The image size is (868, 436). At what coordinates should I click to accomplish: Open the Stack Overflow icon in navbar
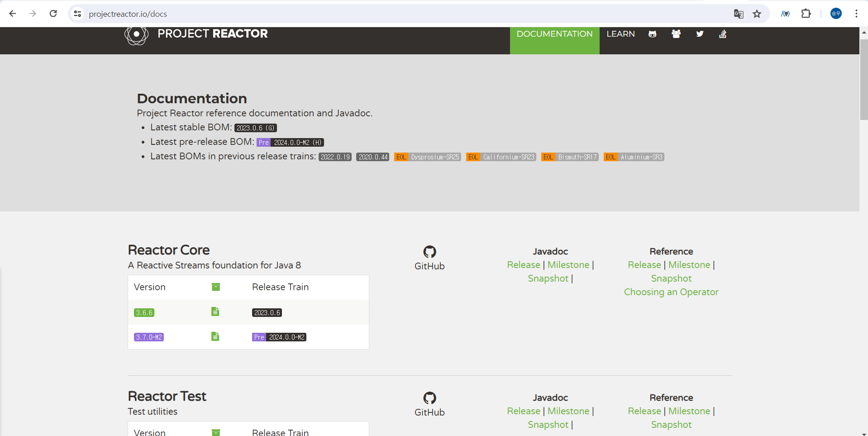[723, 34]
